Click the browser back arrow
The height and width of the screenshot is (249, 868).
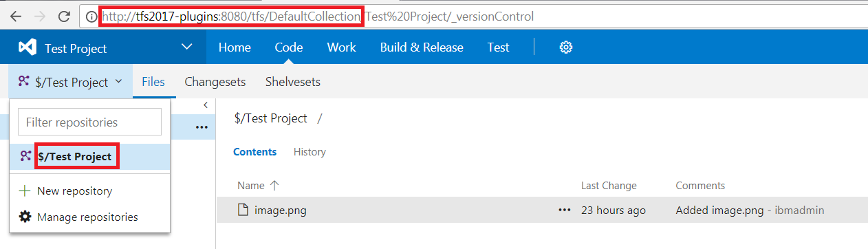pyautogui.click(x=15, y=16)
